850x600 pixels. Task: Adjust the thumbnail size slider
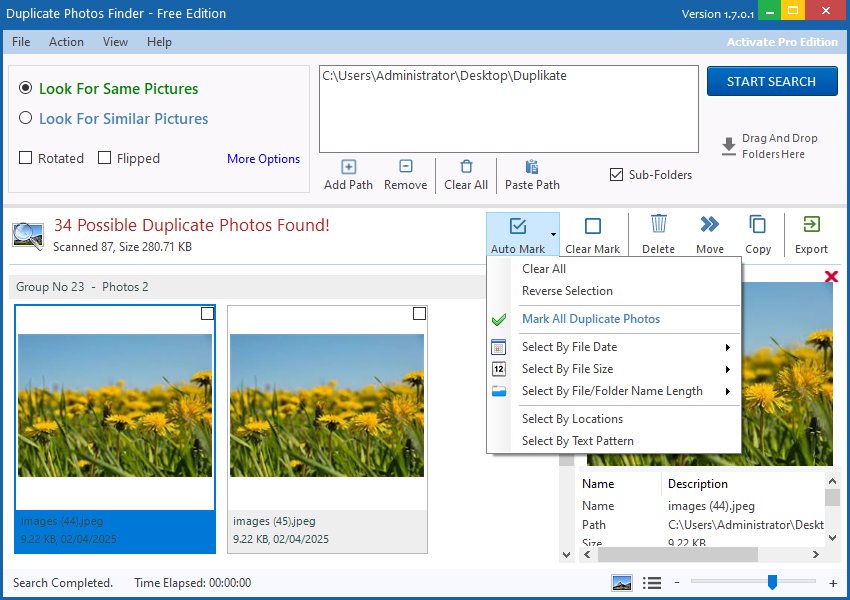tap(772, 582)
